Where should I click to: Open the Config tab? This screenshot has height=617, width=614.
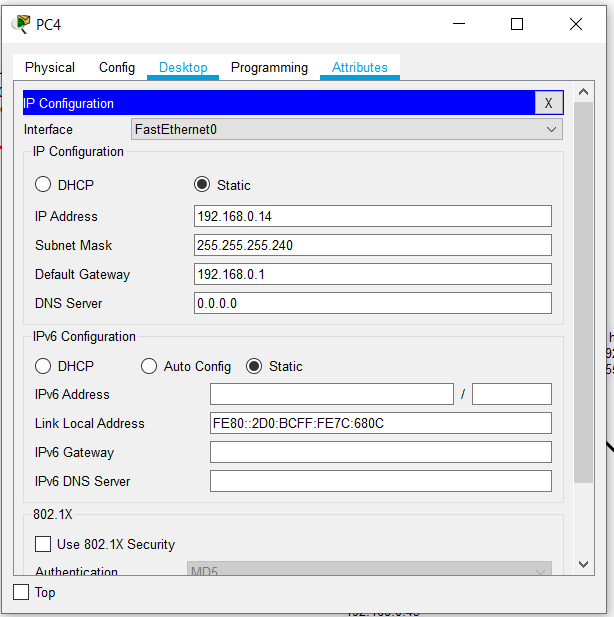click(x=117, y=67)
